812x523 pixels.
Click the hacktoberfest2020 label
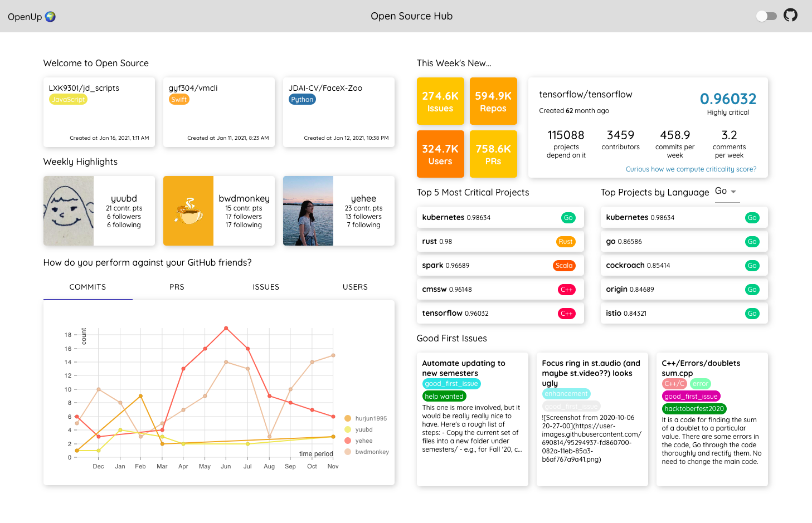click(x=694, y=409)
